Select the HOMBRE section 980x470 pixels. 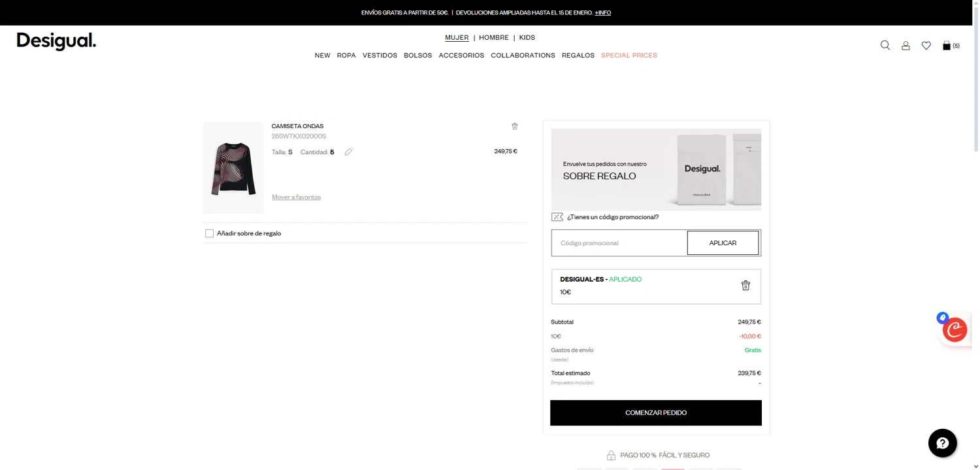click(x=494, y=38)
